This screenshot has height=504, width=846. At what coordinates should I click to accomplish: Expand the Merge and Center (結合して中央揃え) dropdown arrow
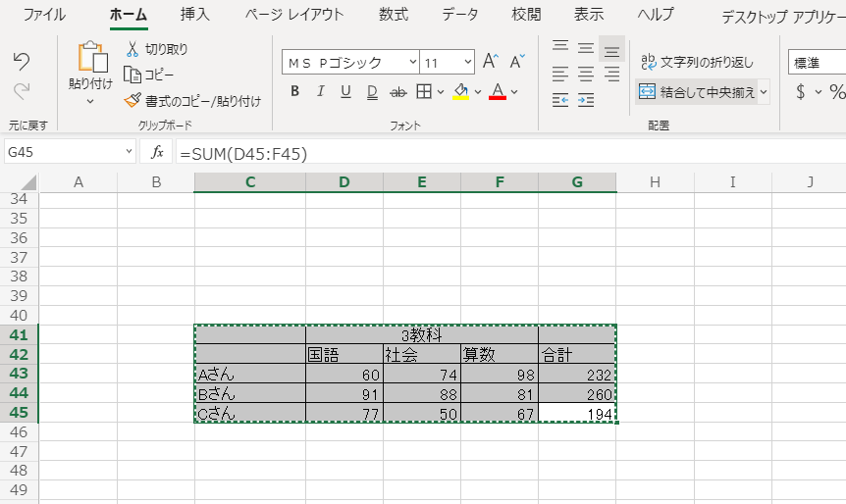[x=764, y=92]
